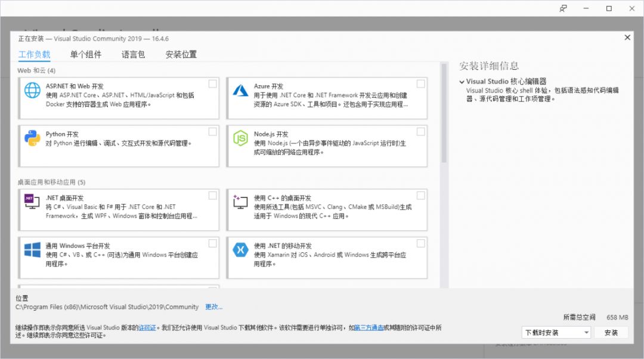Viewport: 644px width, 359px height.
Task: Collapse the Visual Studio 核心编辑器 section
Action: pos(462,82)
